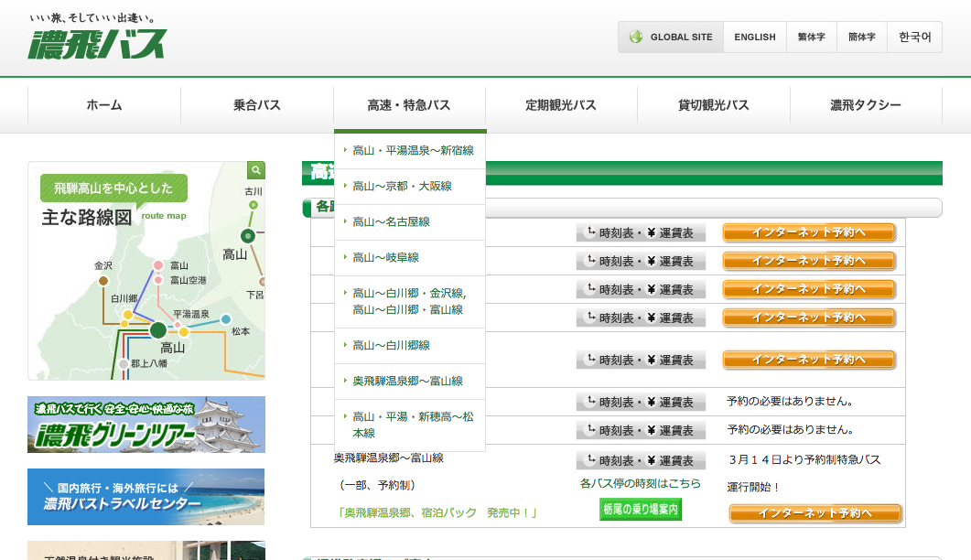This screenshot has height=560, width=971.
Task: Click the いい旅、そしていい出逢い。 tagline
Action: [92, 18]
